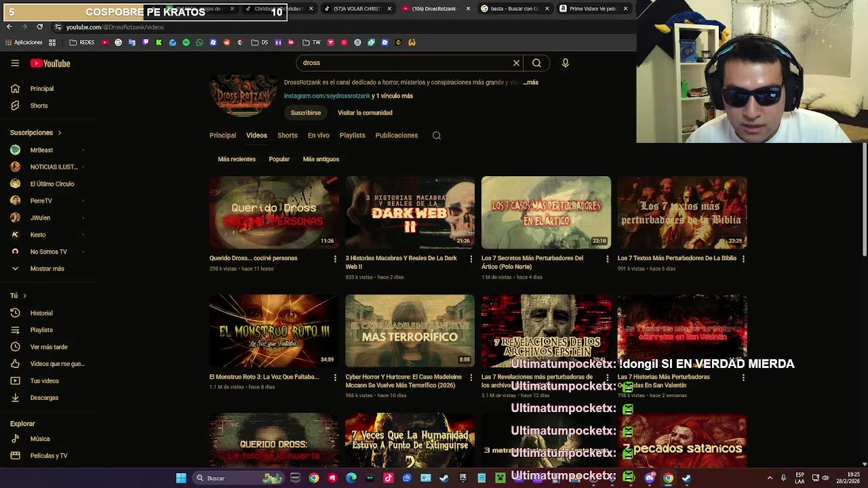This screenshot has height=488, width=868.
Task: Click the page vertical scrollbar
Action: pos(865,201)
